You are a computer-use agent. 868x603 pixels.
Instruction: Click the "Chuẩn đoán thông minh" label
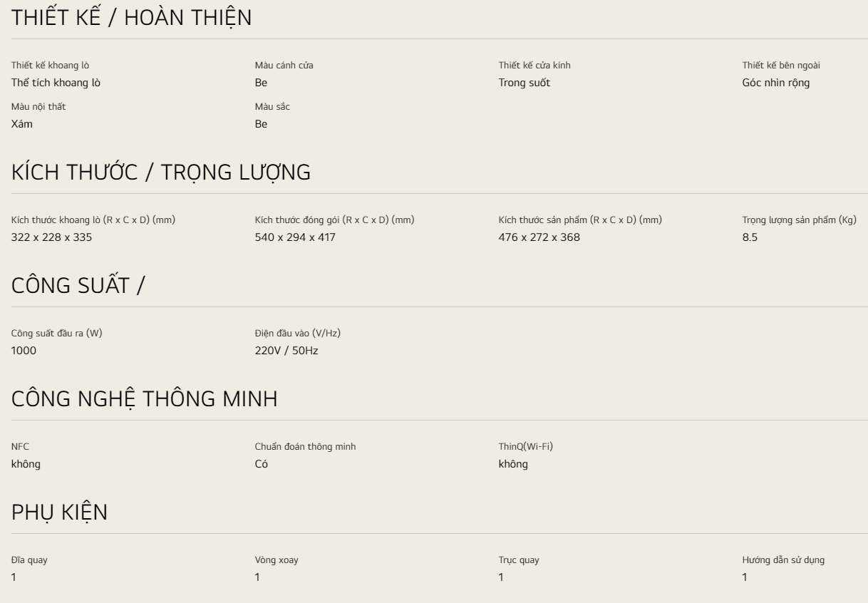pos(305,447)
